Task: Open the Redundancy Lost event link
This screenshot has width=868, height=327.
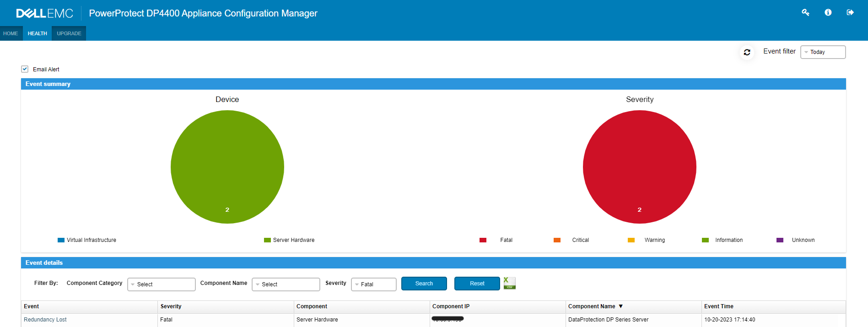Action: pos(45,320)
